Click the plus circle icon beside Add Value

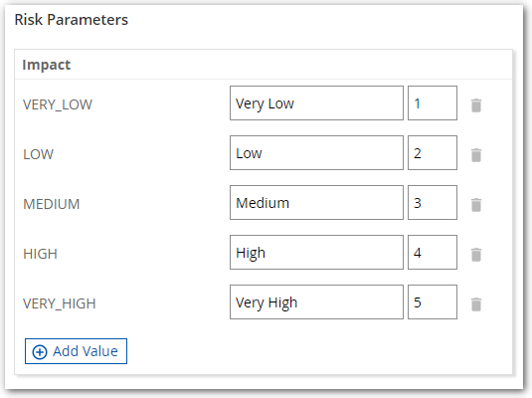[x=40, y=352]
